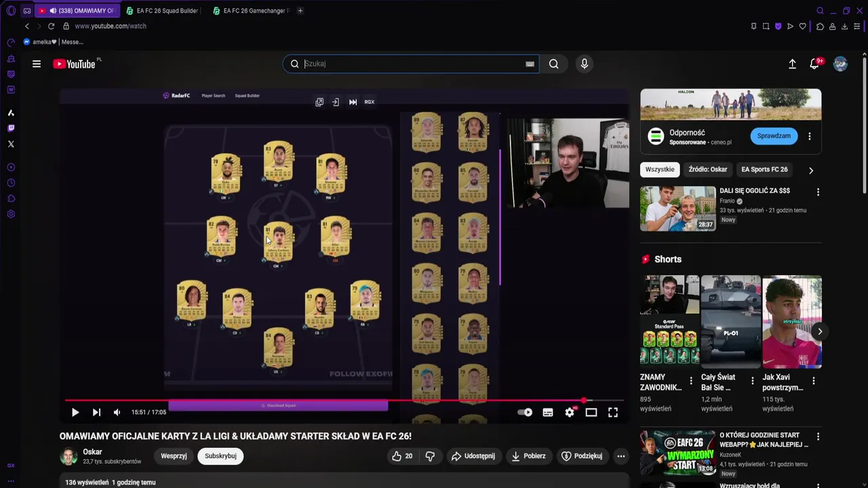Add page to bookmarks heart icon

click(x=803, y=26)
